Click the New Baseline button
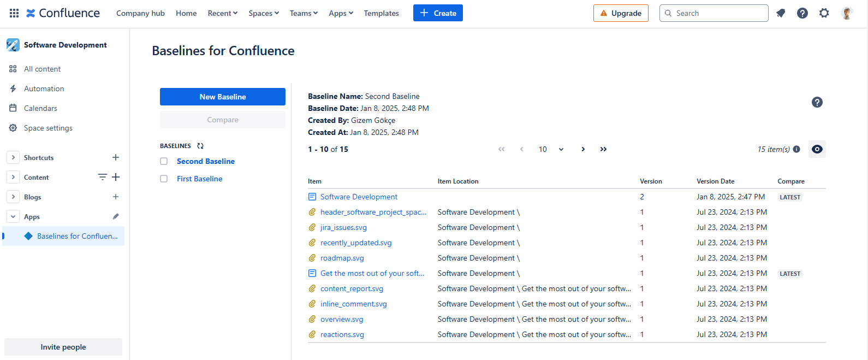The image size is (868, 360). [x=223, y=97]
